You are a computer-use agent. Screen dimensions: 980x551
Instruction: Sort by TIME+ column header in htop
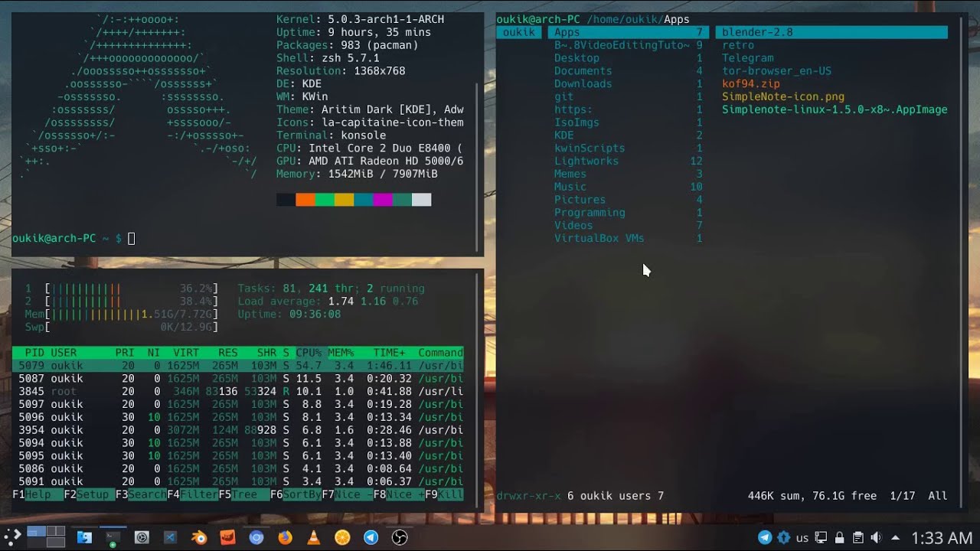[390, 353]
